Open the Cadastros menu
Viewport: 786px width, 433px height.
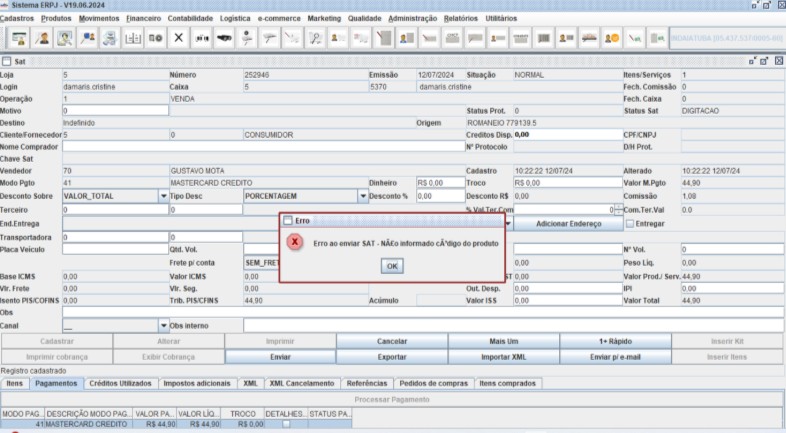click(x=17, y=19)
